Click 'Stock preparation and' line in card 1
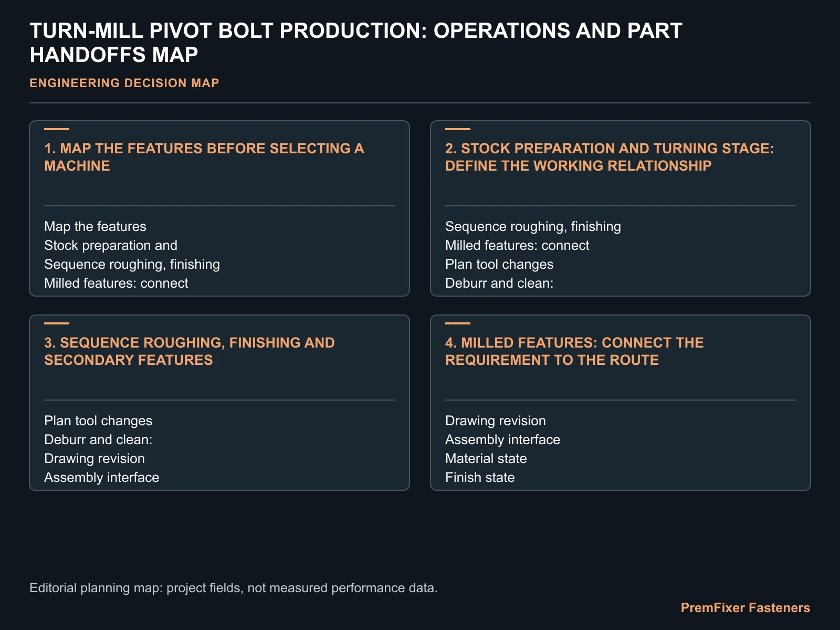840x630 pixels. (111, 245)
